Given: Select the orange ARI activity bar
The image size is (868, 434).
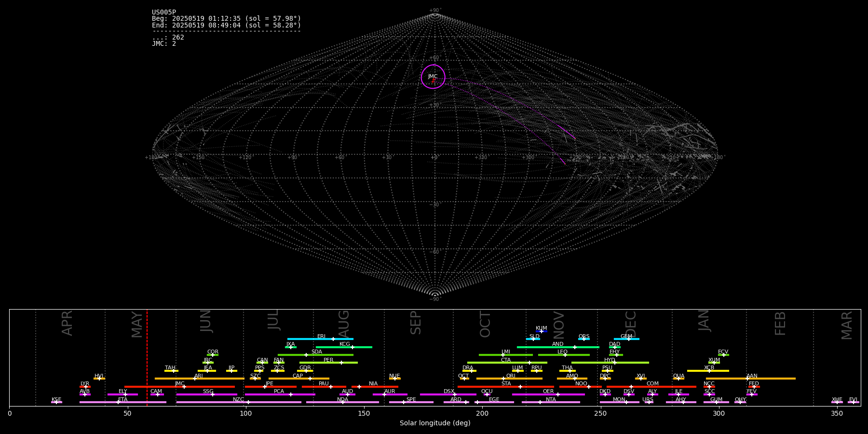Looking at the screenshot, I should point(199,379).
